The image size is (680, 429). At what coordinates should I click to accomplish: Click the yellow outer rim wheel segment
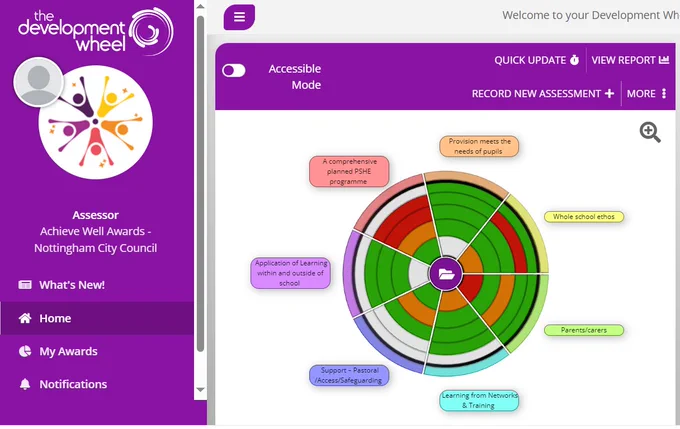534,230
